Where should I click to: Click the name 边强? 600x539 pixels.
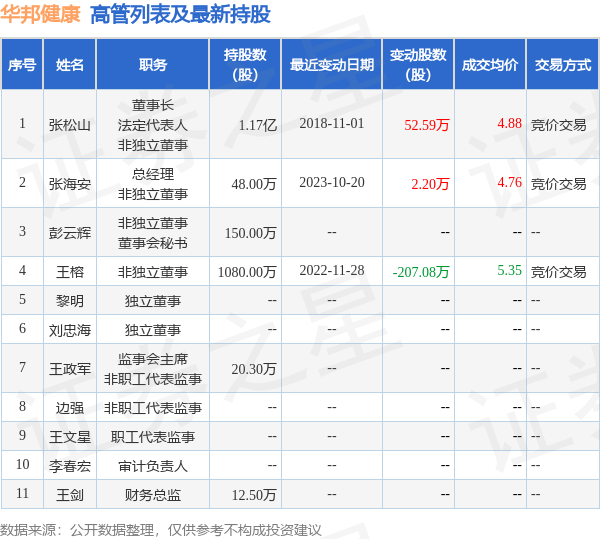70,408
